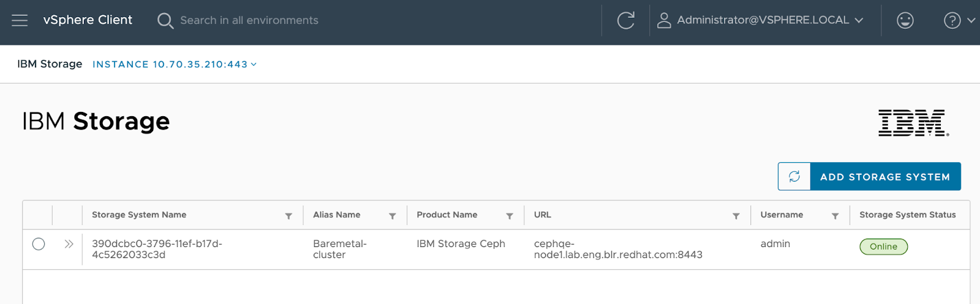Click the smiley feedback icon
The width and height of the screenshot is (980, 304).
[905, 20]
